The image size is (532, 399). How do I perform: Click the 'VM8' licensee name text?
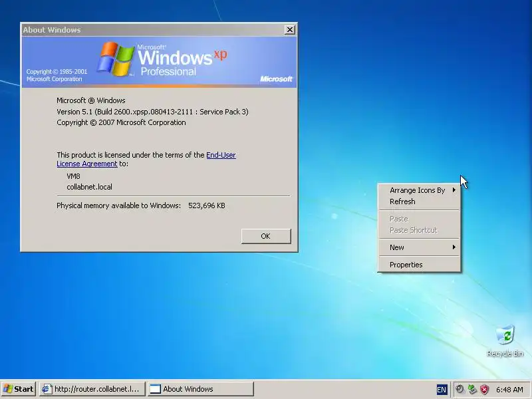73,176
